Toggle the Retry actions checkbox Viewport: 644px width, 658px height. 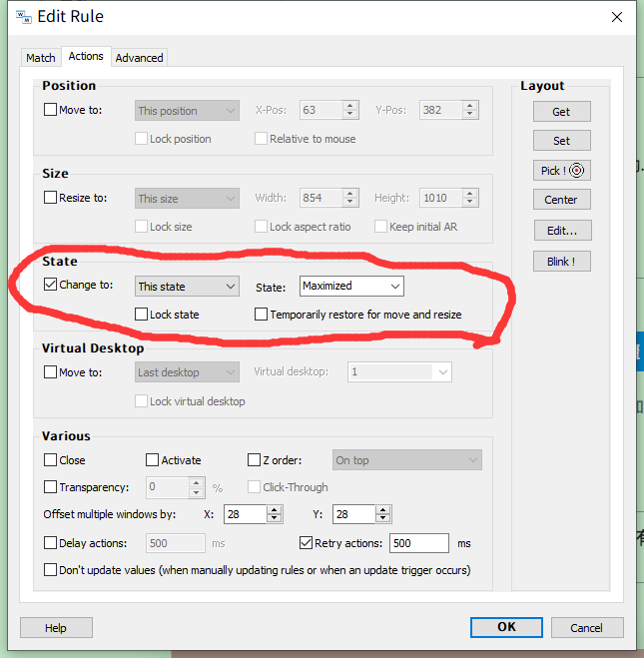tap(307, 544)
